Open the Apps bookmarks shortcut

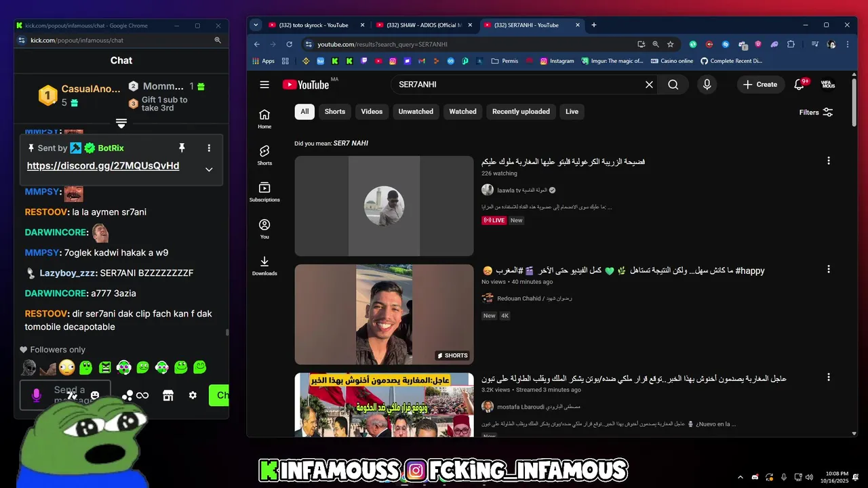[263, 61]
